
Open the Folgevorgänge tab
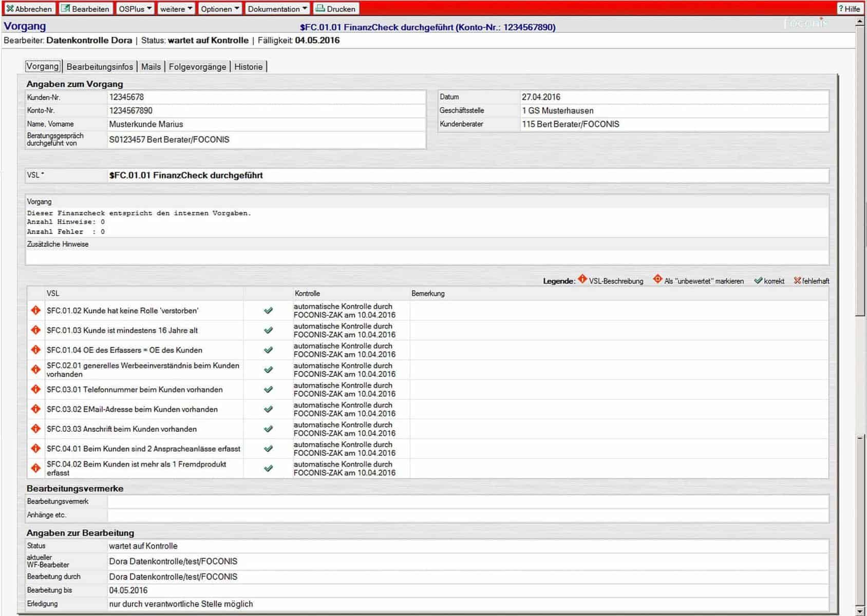[x=197, y=67]
